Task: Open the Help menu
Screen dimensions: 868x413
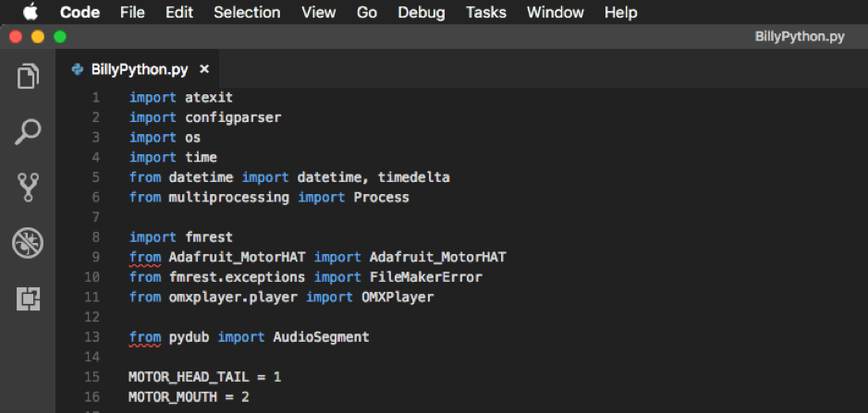Action: tap(620, 12)
